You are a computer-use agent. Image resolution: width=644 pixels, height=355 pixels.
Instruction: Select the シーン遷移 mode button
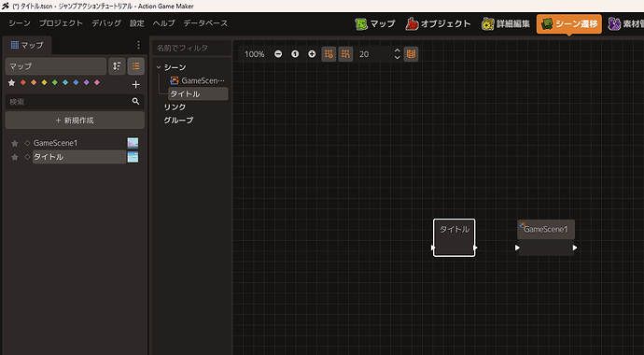568,24
